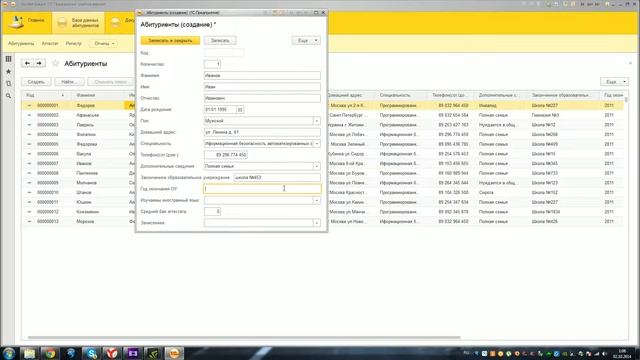Launch Google Chrome from taskbar
The image size is (640, 360).
50,353
